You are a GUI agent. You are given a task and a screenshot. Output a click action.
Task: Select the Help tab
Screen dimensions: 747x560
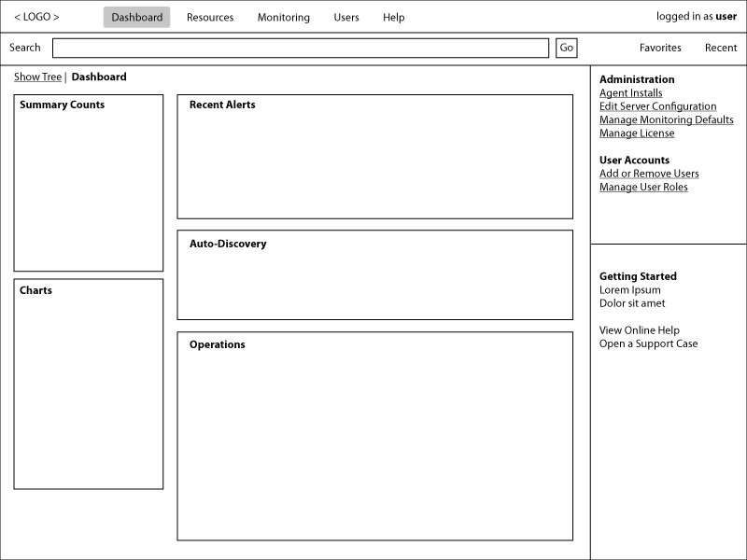tap(393, 18)
